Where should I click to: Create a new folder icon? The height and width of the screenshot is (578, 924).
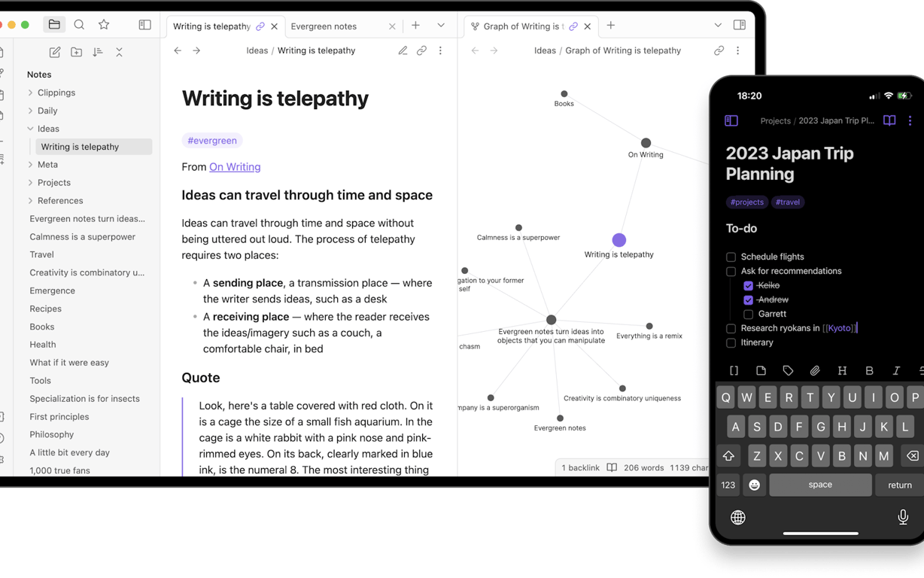[76, 52]
